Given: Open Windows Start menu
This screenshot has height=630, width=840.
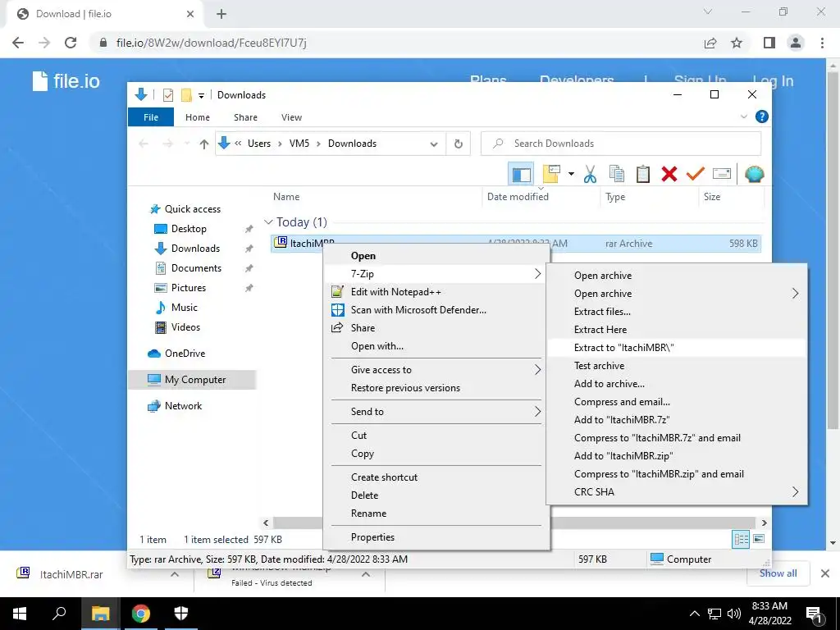Looking at the screenshot, I should click(x=20, y=614).
